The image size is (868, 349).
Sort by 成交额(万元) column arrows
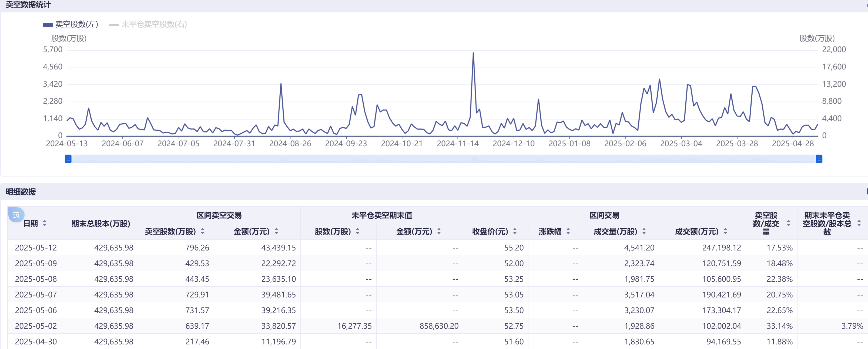point(725,232)
